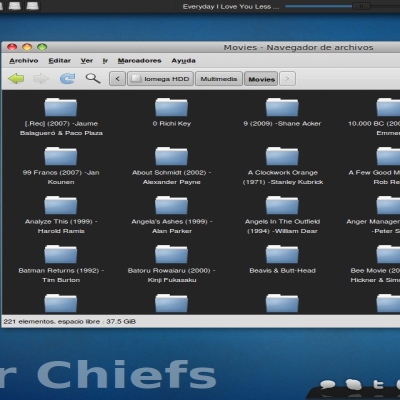The height and width of the screenshot is (400, 400).
Task: Select the 99 Francs (2007) folder
Action: click(61, 156)
